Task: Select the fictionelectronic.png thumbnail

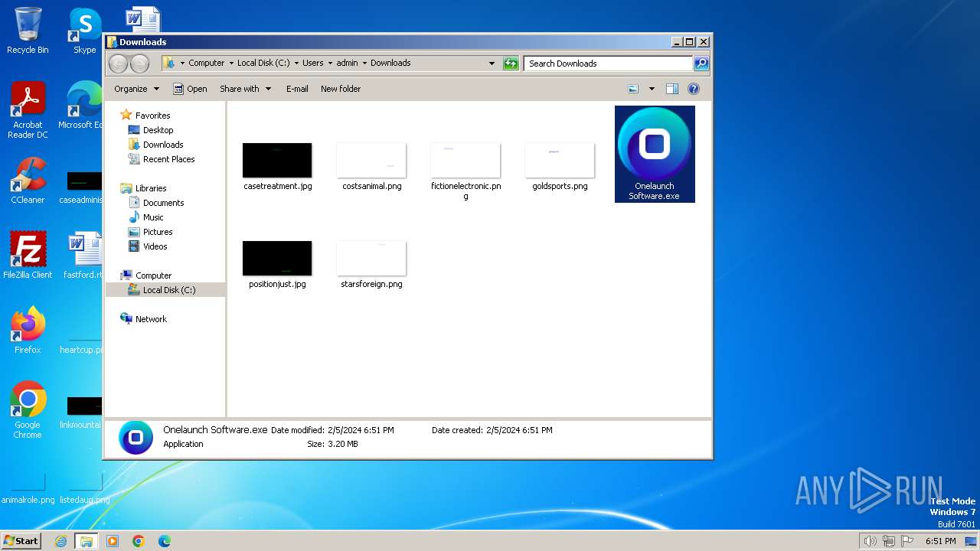Action: pyautogui.click(x=465, y=160)
